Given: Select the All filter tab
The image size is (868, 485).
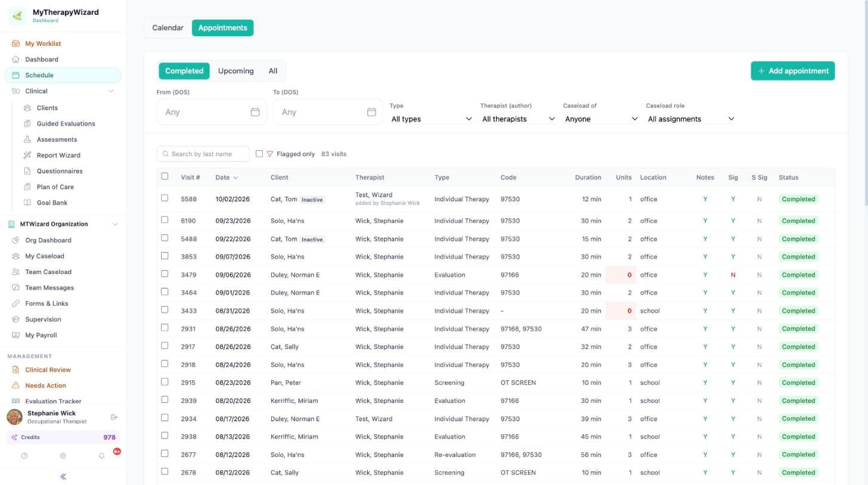Looking at the screenshot, I should [x=272, y=71].
